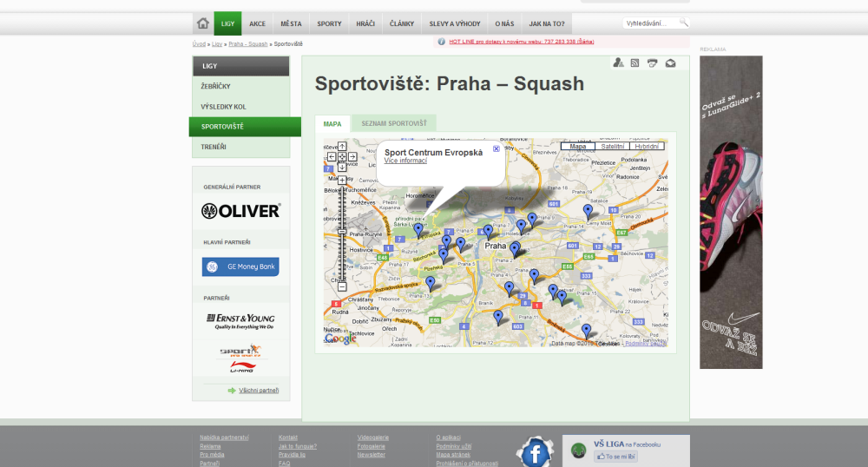Screen dimensions: 868x467
Task: Open the MĚSTA menu item
Action: pos(291,23)
